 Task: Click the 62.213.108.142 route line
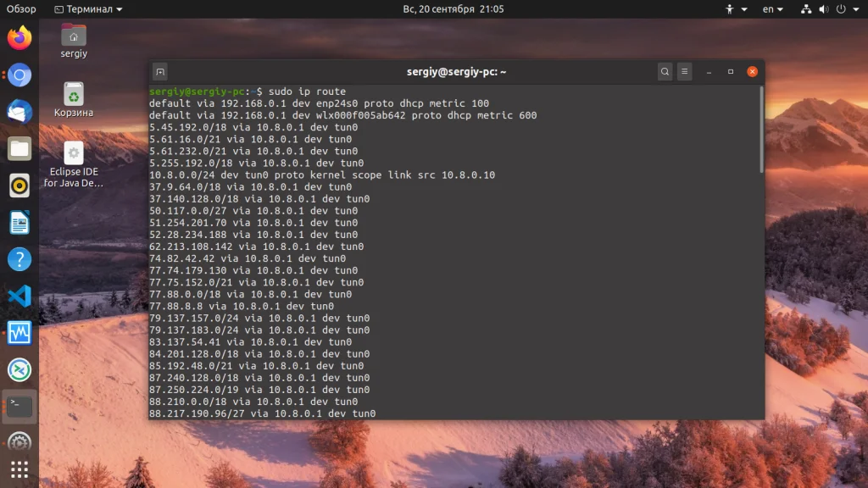coord(256,247)
